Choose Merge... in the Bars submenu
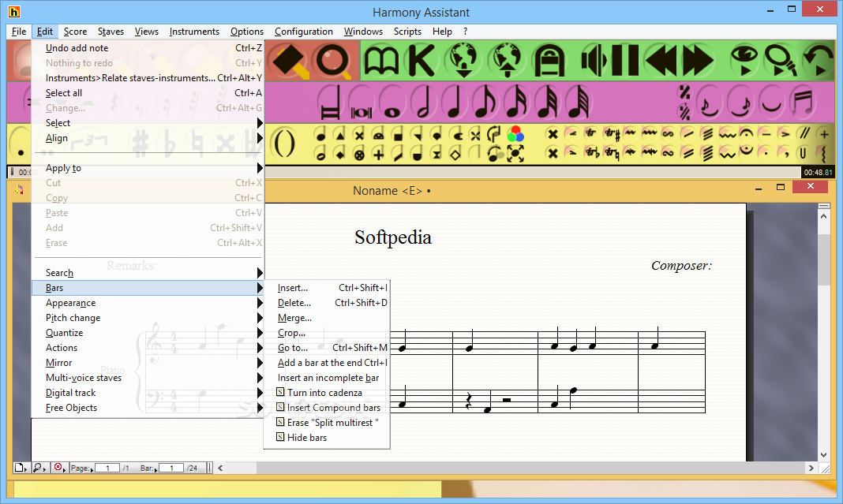Screen dimensions: 843x504 [x=326, y=318]
